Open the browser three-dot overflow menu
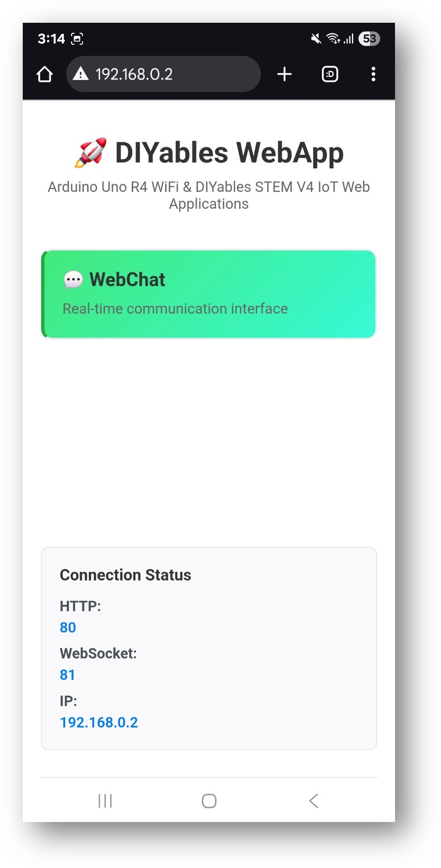Image resolution: width=441 pixels, height=868 pixels. (x=373, y=74)
